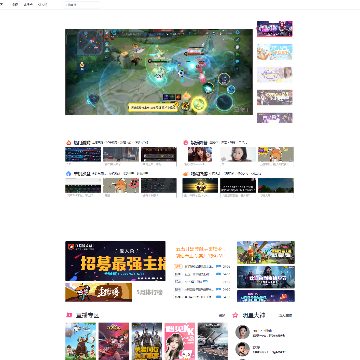Click the pink star icon above streamer list
The width and height of the screenshot is (360, 360).
coord(235,315)
